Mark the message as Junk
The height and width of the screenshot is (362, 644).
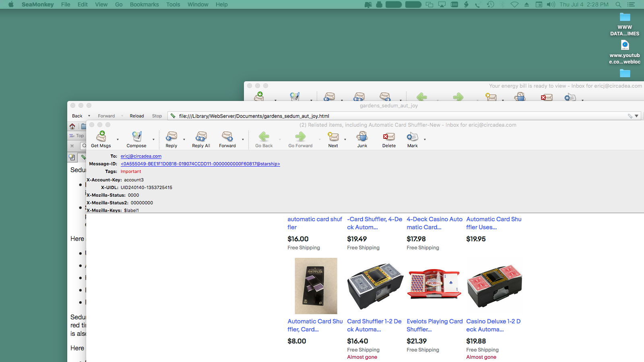[362, 137]
